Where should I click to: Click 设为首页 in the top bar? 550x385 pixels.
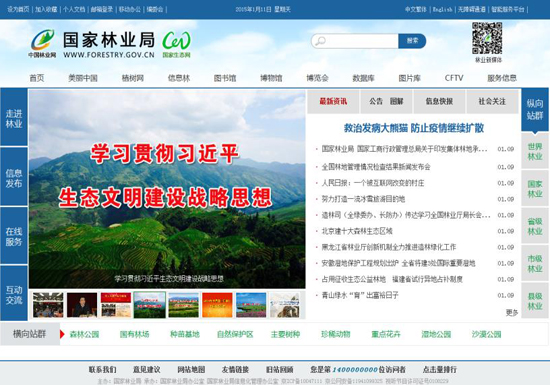pyautogui.click(x=18, y=9)
